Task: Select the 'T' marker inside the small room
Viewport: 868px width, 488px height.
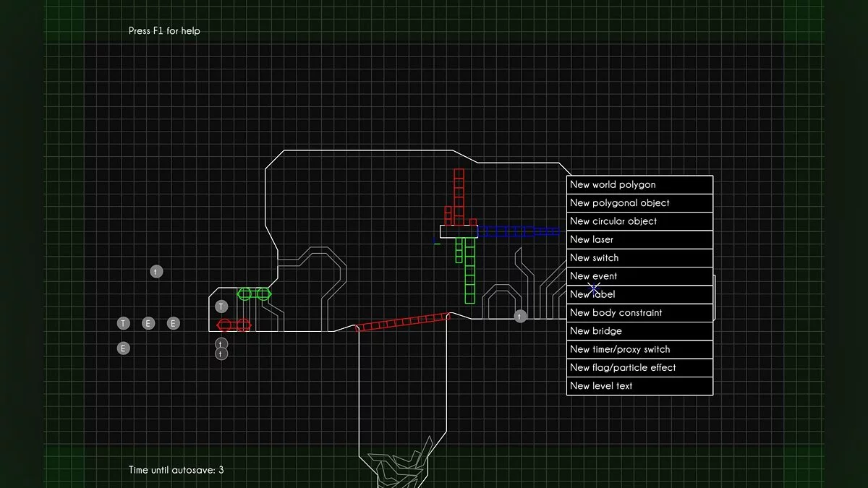Action: (222, 307)
